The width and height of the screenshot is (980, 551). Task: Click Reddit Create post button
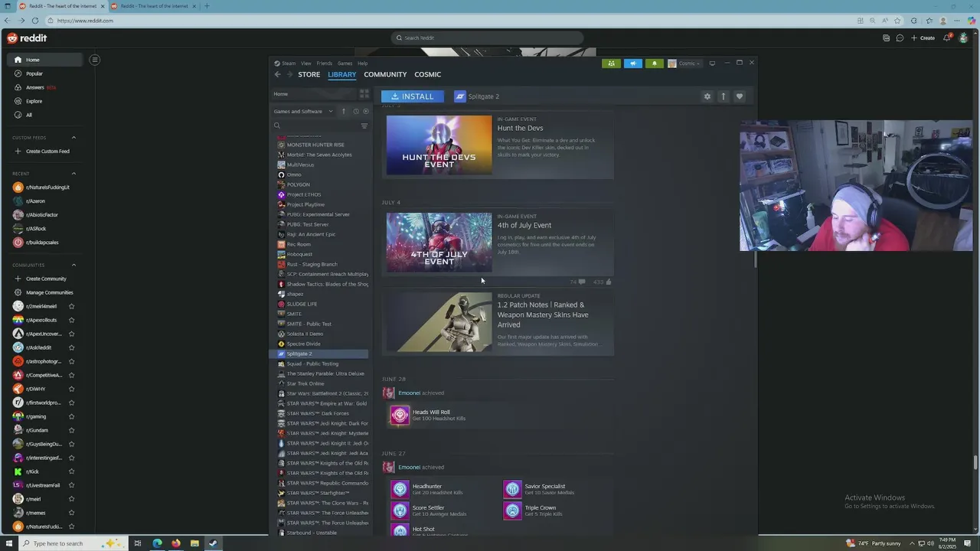point(923,37)
